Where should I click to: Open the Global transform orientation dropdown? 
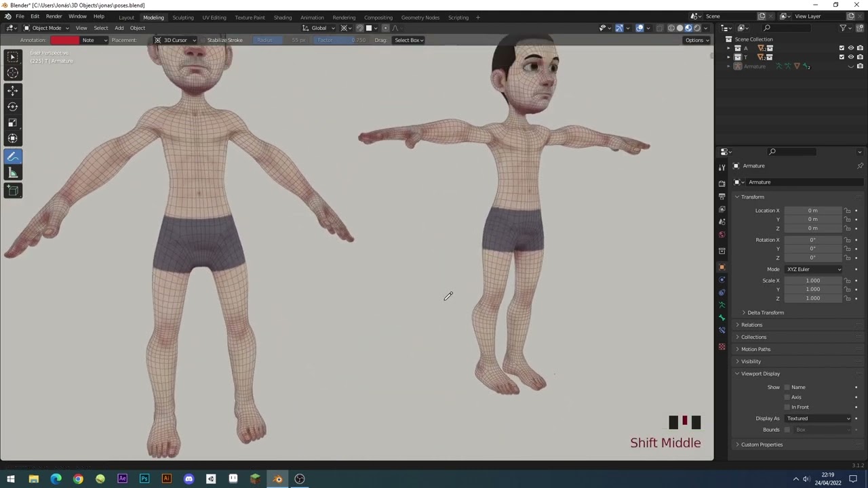coord(319,28)
